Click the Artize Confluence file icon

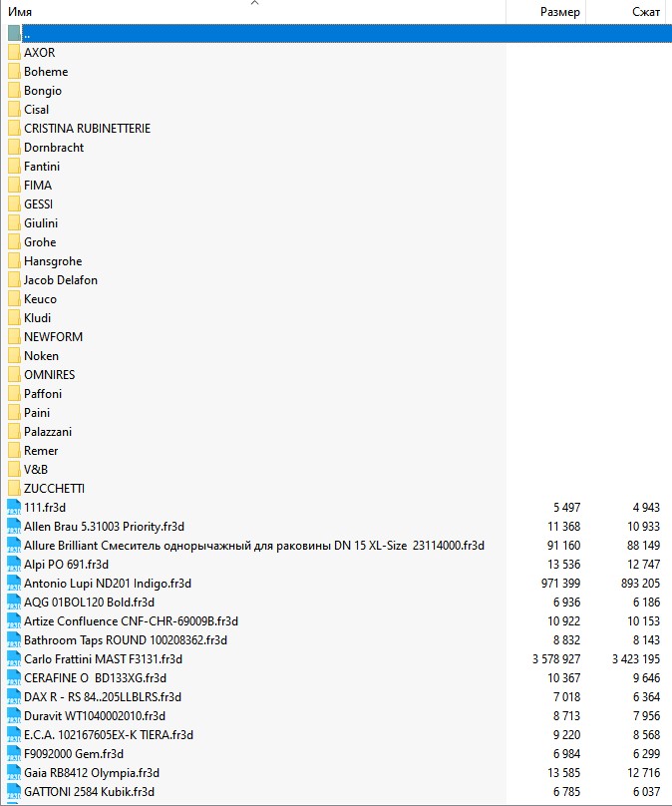pos(14,620)
